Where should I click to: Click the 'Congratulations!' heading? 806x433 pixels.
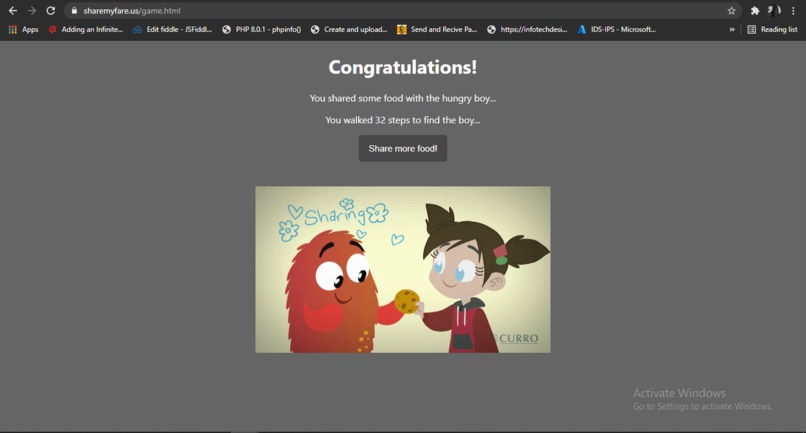(x=402, y=67)
